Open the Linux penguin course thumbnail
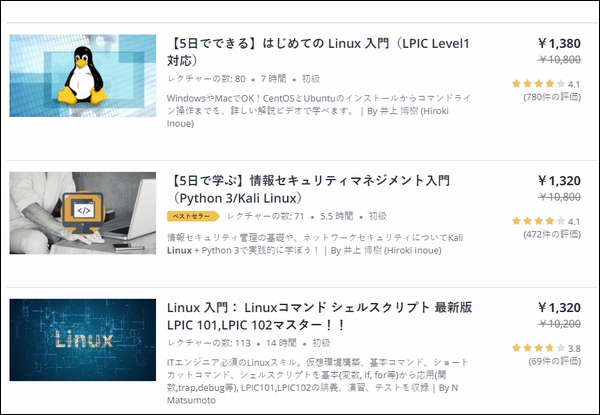 pyautogui.click(x=83, y=76)
